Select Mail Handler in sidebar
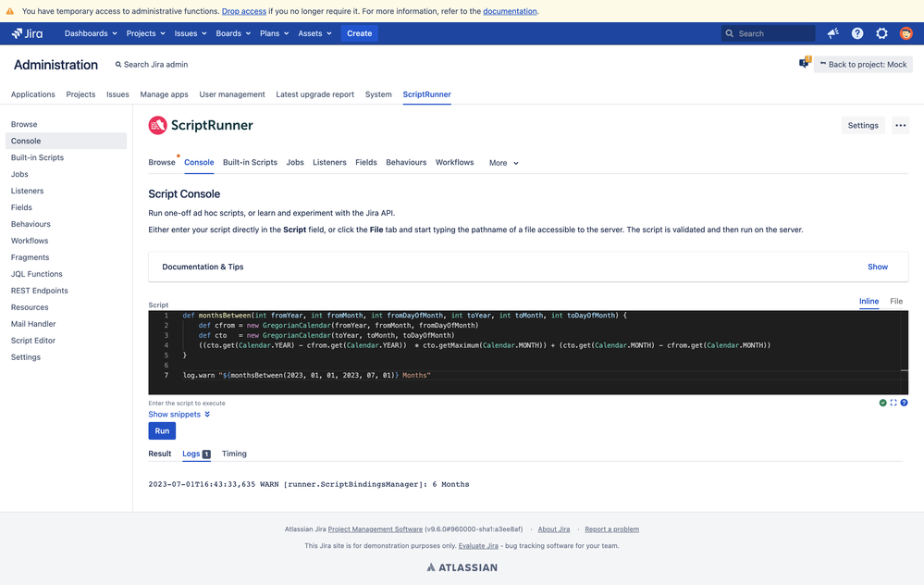Viewport: 924px width, 585px height. coord(33,324)
